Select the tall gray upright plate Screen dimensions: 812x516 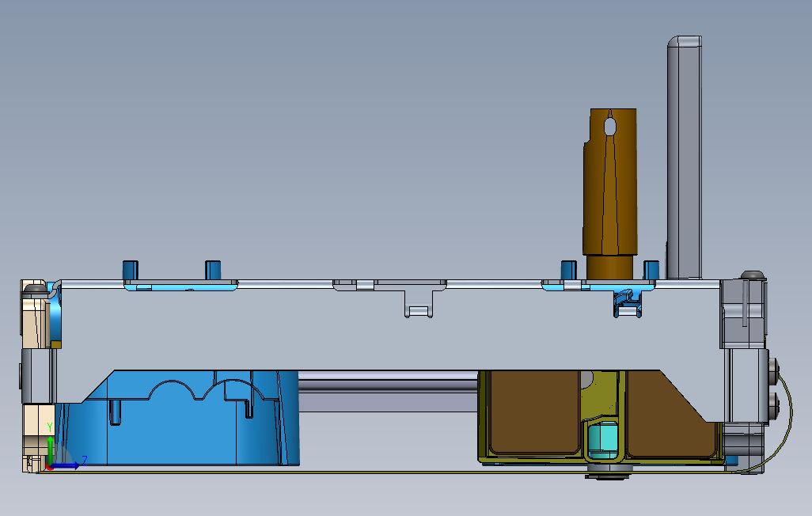(x=684, y=157)
